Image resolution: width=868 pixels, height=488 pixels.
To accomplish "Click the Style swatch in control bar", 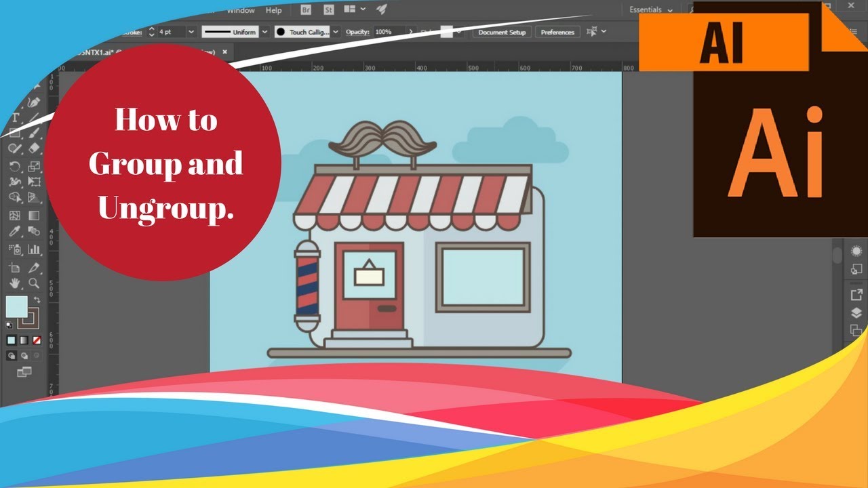I will [446, 32].
